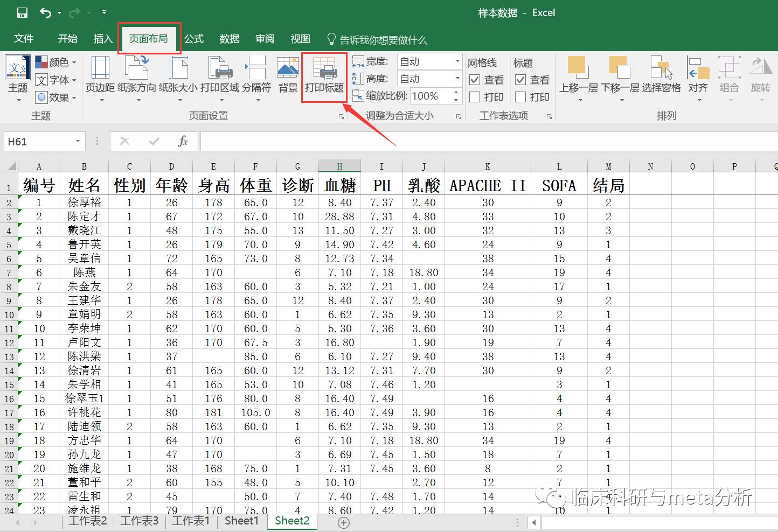778x532 pixels.
Task: Click the APACHE II header cell
Action: pos(488,185)
